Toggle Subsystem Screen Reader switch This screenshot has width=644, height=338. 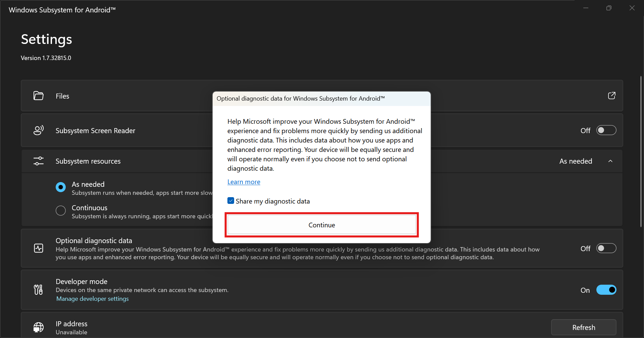pyautogui.click(x=606, y=130)
